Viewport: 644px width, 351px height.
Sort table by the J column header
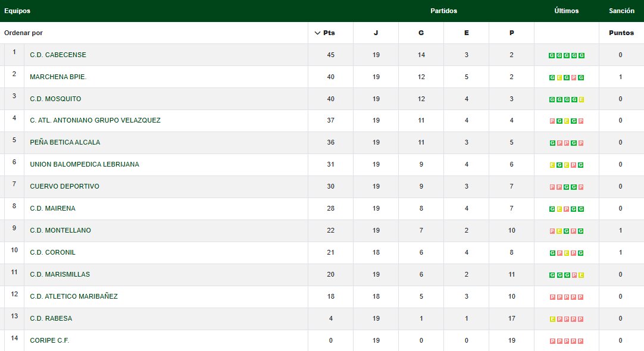pos(376,33)
